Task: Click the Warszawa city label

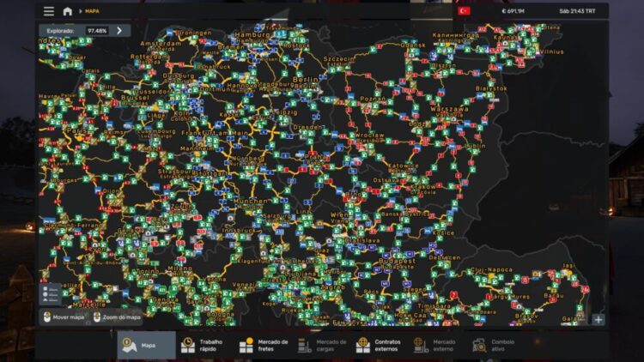Action: click(x=449, y=109)
